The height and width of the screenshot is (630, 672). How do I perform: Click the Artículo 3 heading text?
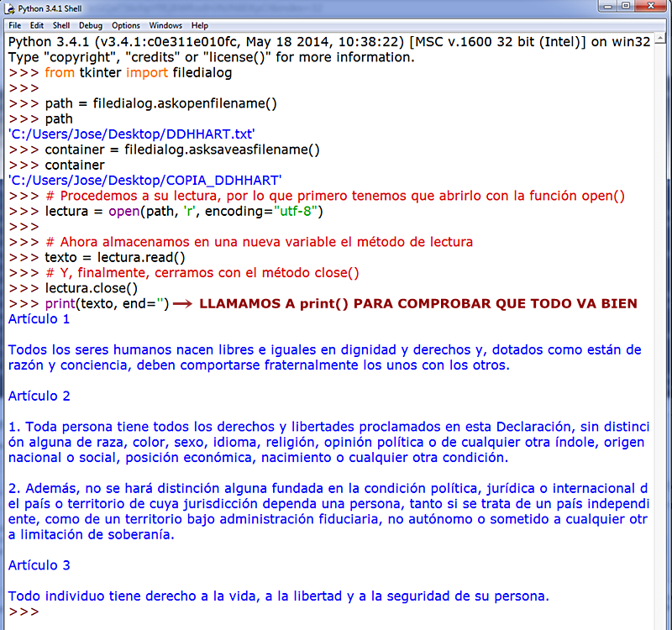pyautogui.click(x=39, y=564)
